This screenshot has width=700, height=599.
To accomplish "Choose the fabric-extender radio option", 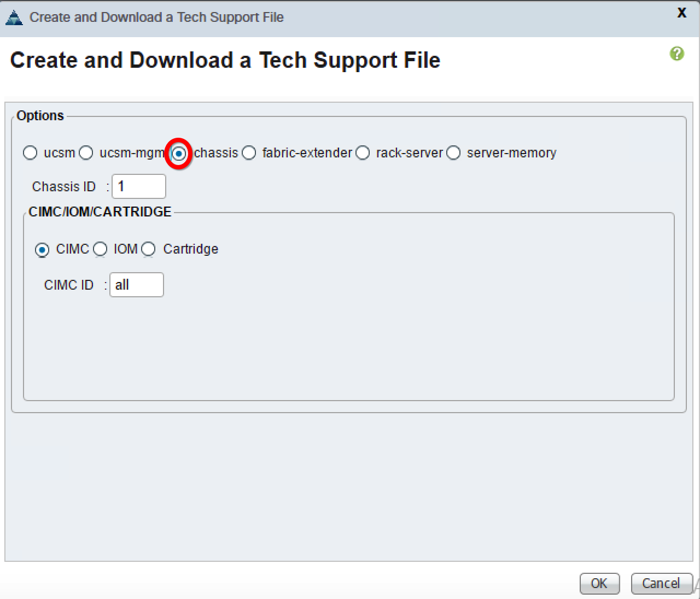I will click(249, 153).
